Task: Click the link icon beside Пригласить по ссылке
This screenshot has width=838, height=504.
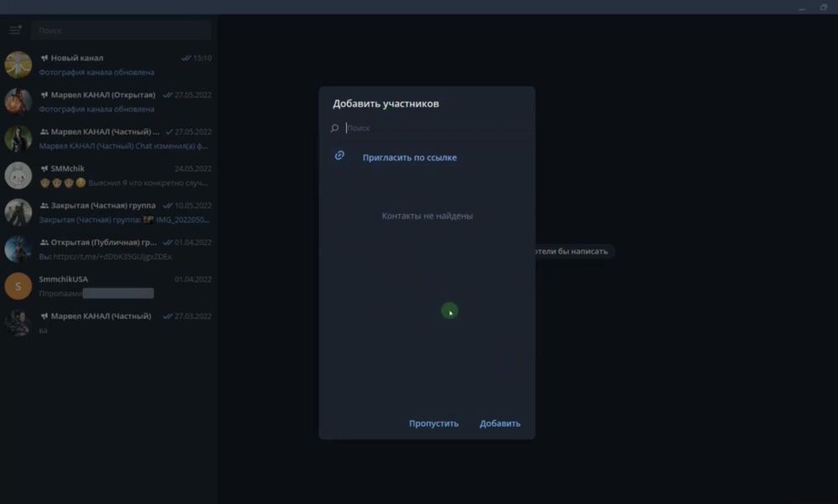Action: tap(339, 156)
